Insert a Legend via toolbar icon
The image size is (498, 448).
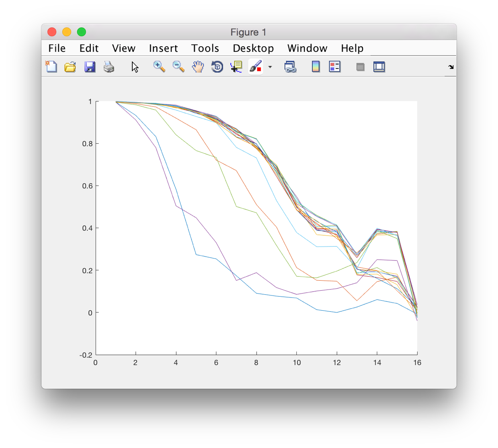335,67
